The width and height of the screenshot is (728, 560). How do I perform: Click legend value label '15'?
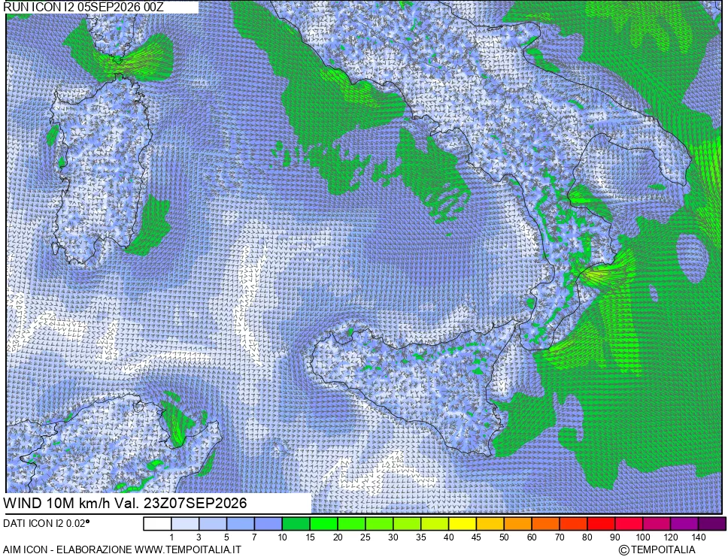[310, 537]
